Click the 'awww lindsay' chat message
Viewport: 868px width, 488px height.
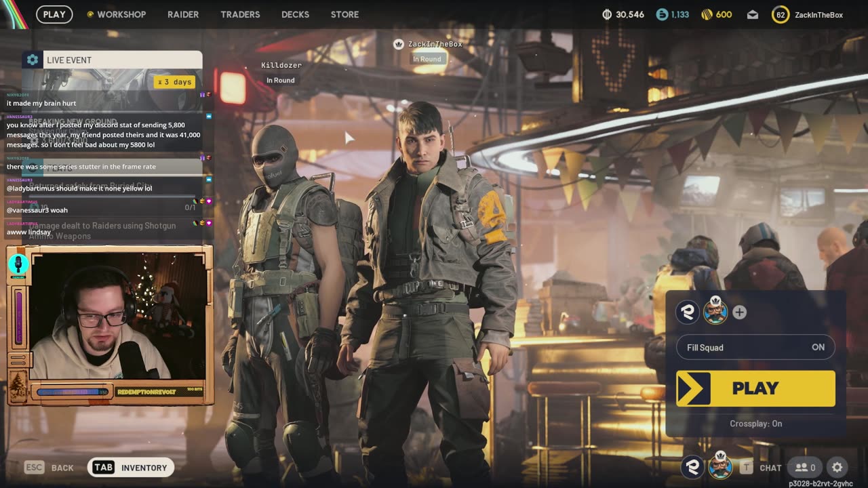pyautogui.click(x=29, y=232)
